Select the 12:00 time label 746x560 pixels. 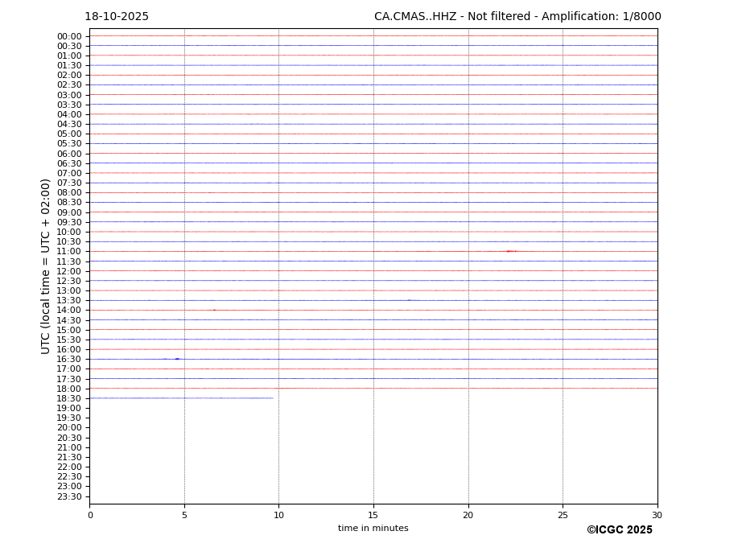[69, 271]
